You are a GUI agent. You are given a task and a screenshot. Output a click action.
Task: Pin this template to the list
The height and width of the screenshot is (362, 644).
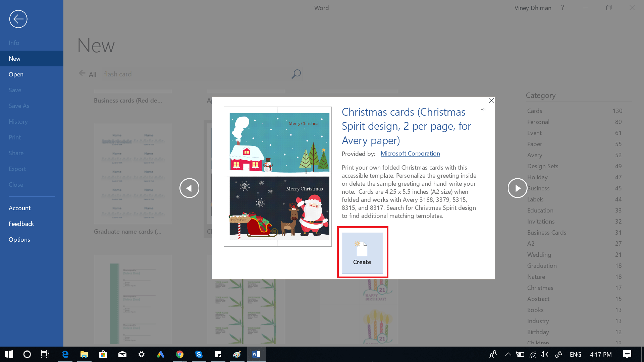click(x=483, y=109)
